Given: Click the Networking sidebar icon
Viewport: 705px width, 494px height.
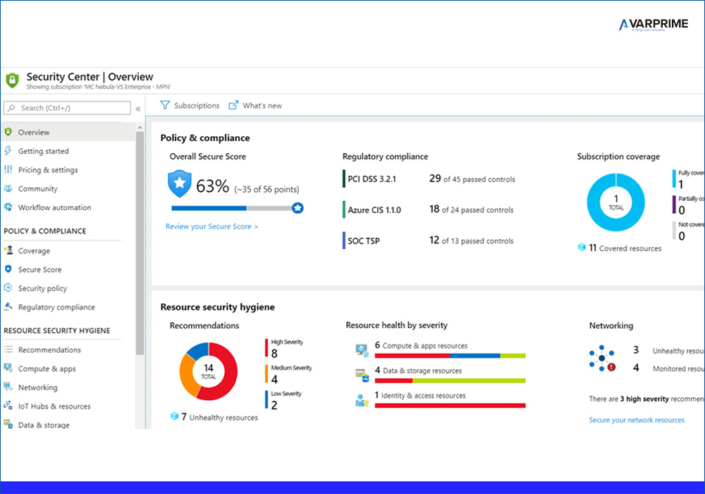Looking at the screenshot, I should (8, 387).
